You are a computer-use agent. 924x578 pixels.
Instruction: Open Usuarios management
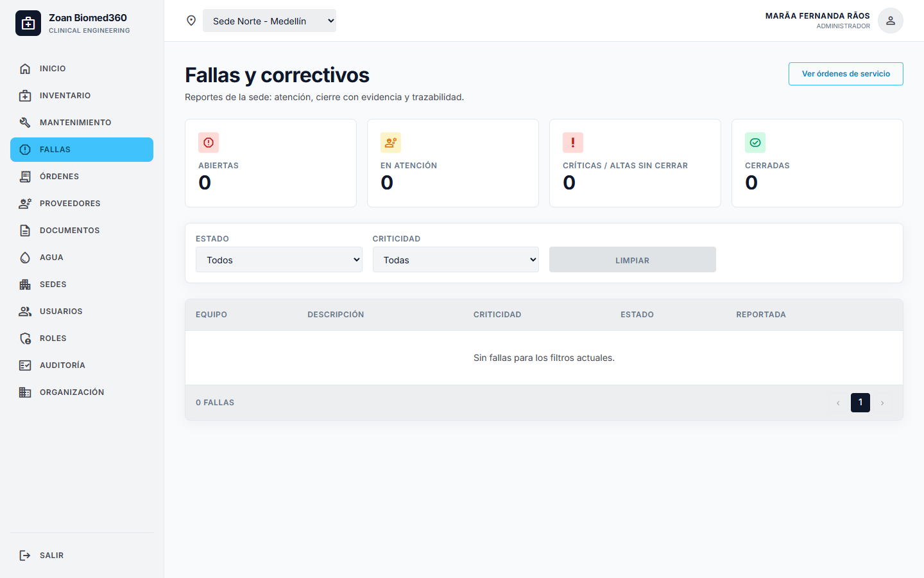point(81,311)
